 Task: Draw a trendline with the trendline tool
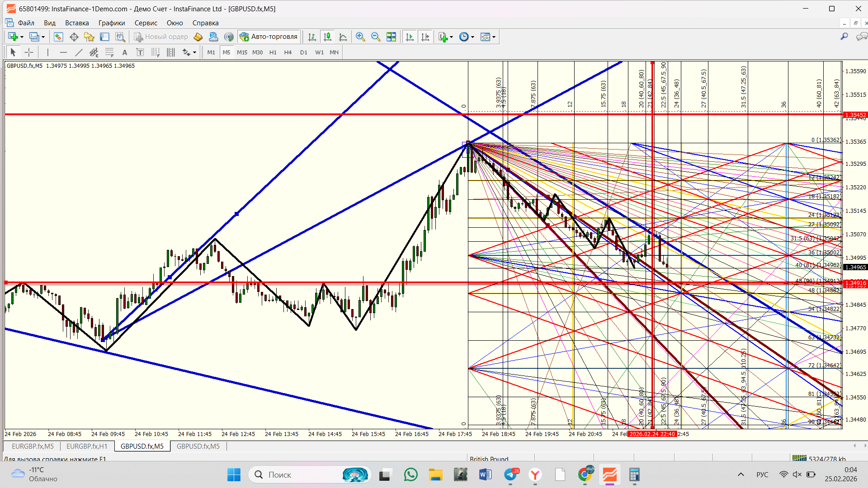[x=79, y=52]
